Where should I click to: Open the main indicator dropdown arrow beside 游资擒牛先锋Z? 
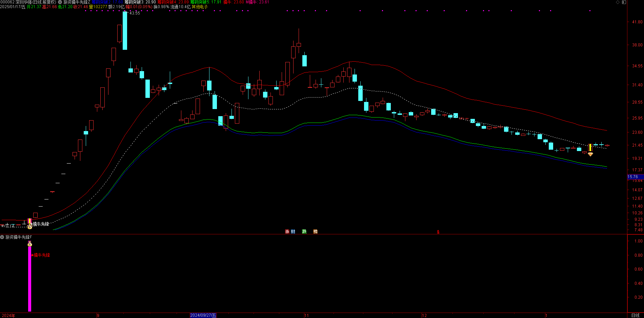[x=60, y=2]
